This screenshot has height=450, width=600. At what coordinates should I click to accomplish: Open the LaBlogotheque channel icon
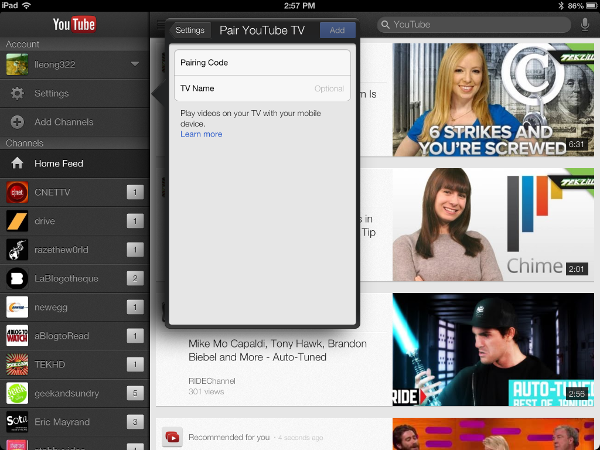(x=17, y=278)
